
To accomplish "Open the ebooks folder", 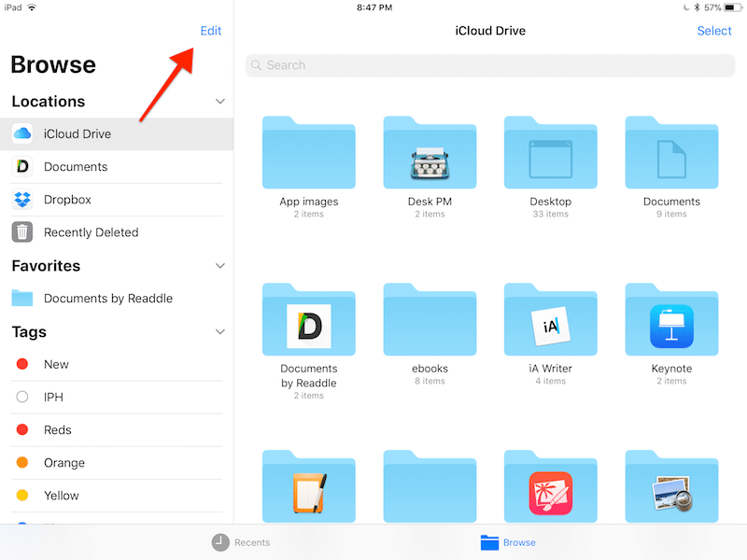I will [x=430, y=320].
